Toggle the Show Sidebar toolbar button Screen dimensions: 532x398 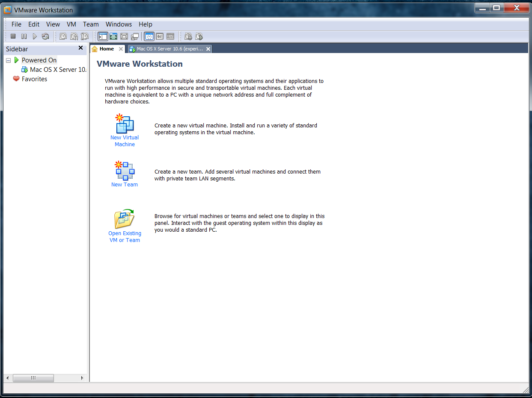(x=103, y=36)
